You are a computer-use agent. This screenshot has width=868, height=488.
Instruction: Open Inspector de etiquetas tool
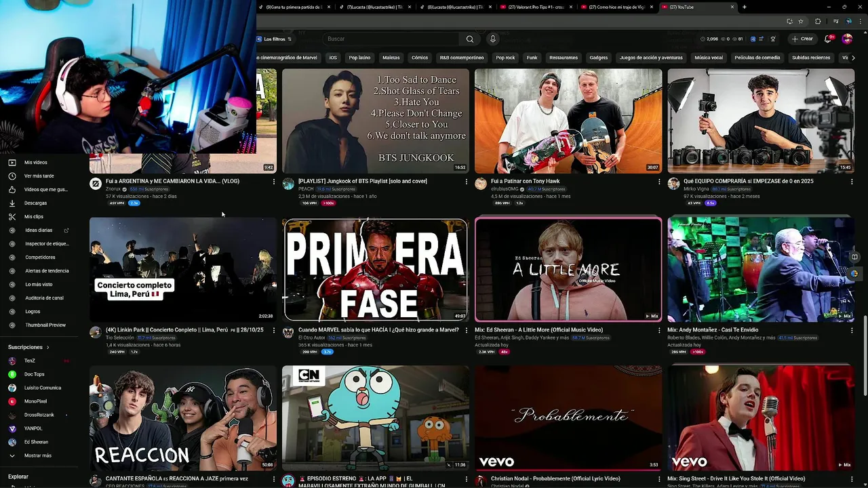(46, 244)
